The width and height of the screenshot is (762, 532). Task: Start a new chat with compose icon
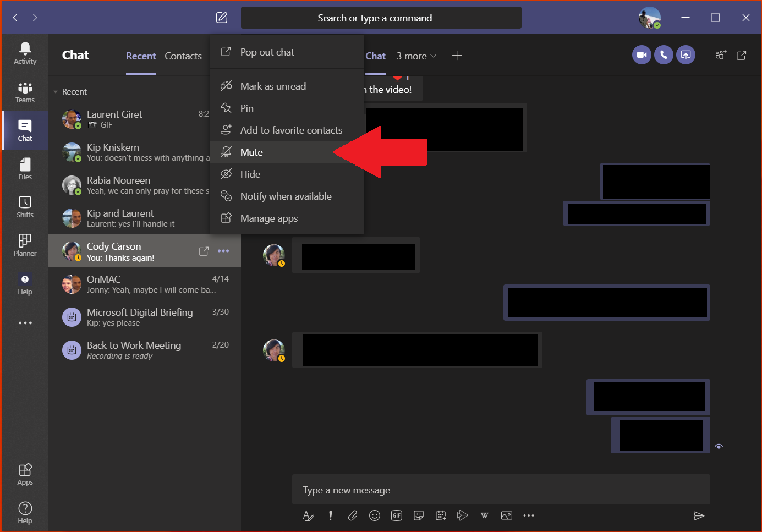pyautogui.click(x=222, y=18)
